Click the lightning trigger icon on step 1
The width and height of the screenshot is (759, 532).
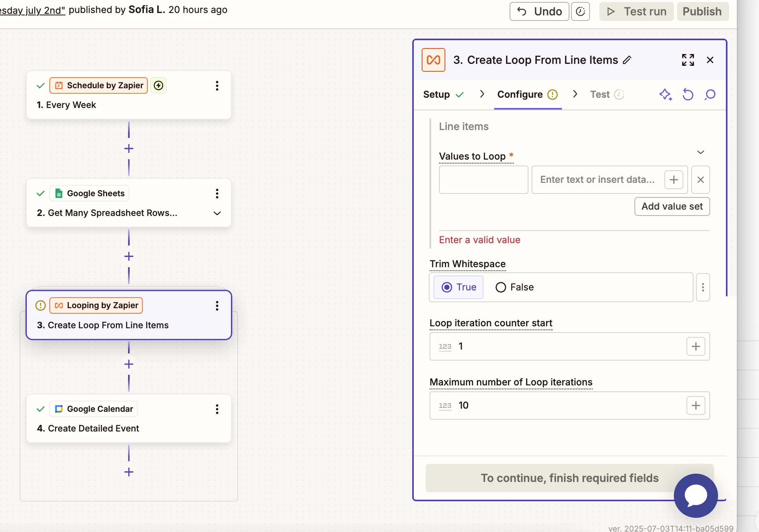pos(158,86)
